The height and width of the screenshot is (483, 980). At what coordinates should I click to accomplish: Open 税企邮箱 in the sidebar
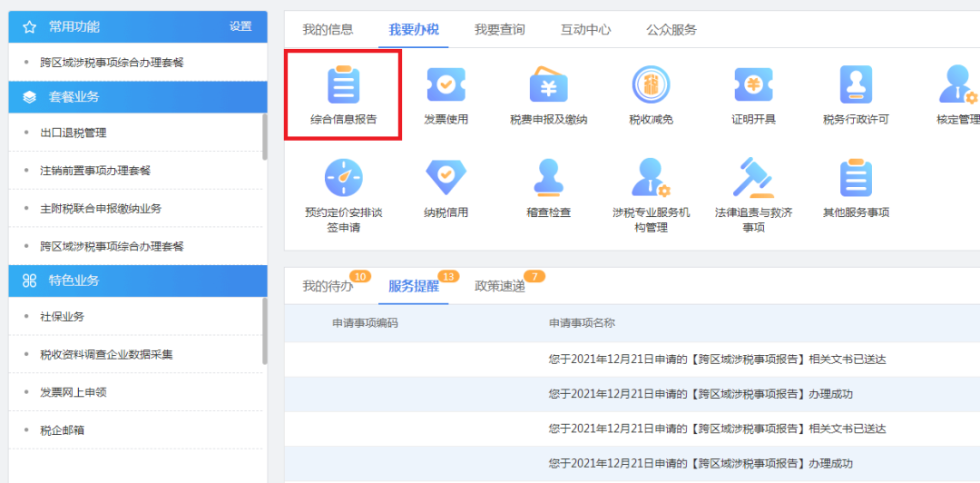pyautogui.click(x=62, y=430)
